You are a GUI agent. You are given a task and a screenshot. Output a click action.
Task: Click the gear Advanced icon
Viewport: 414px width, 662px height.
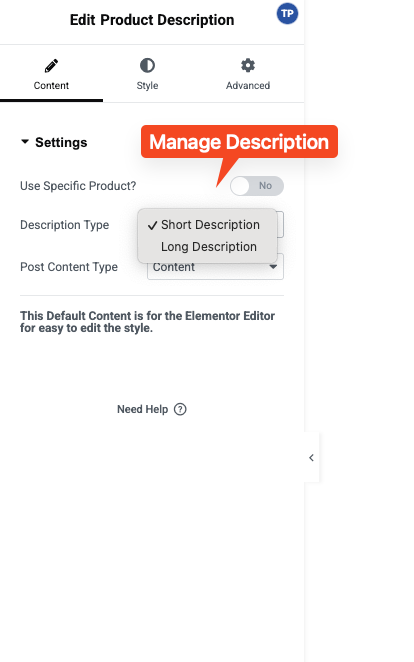(x=248, y=65)
